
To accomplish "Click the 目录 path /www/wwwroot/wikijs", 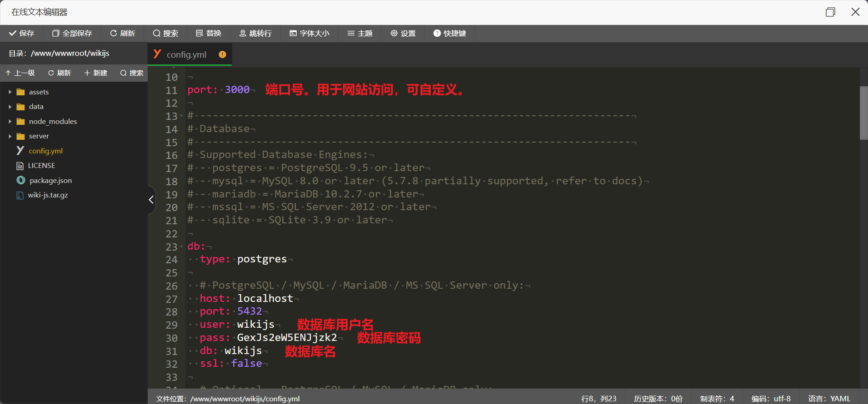I will coord(70,53).
